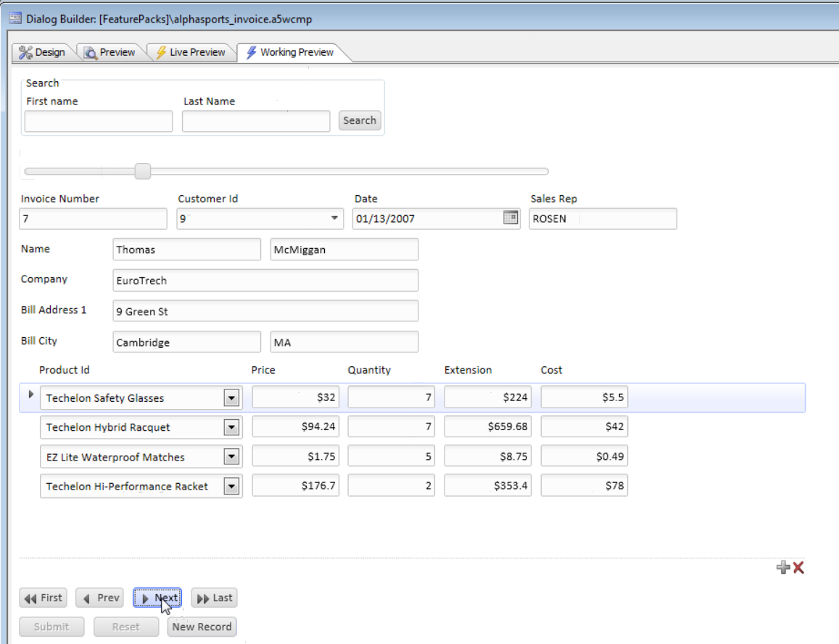Expand Techelon Hi-Performance Racket dropdown
The width and height of the screenshot is (839, 644).
231,486
